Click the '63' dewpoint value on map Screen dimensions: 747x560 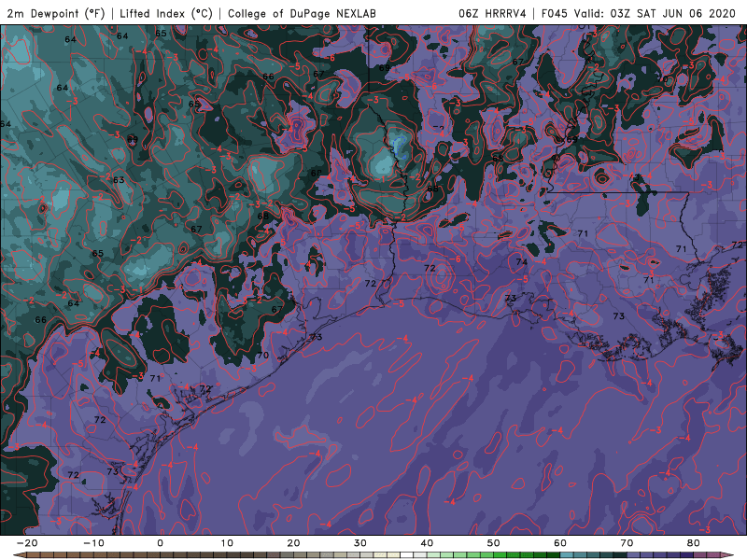pyautogui.click(x=119, y=180)
